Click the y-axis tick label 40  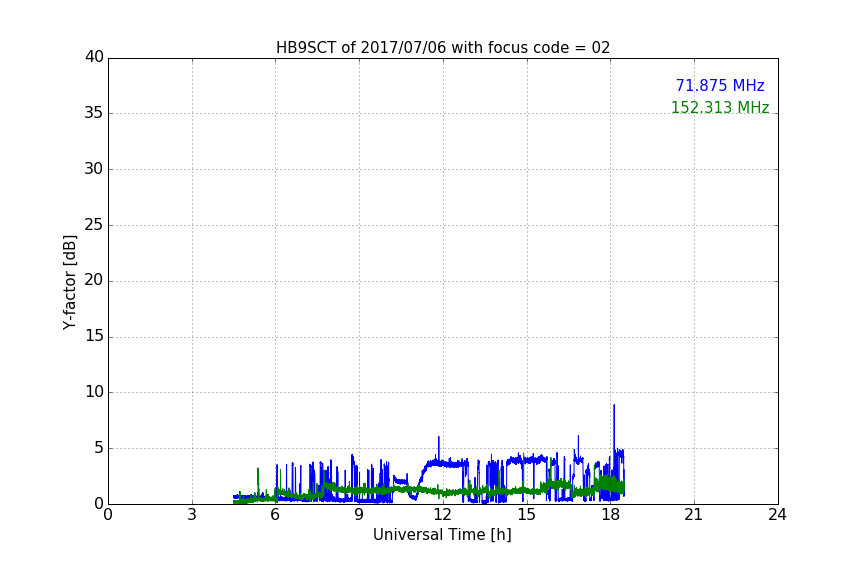pyautogui.click(x=94, y=57)
